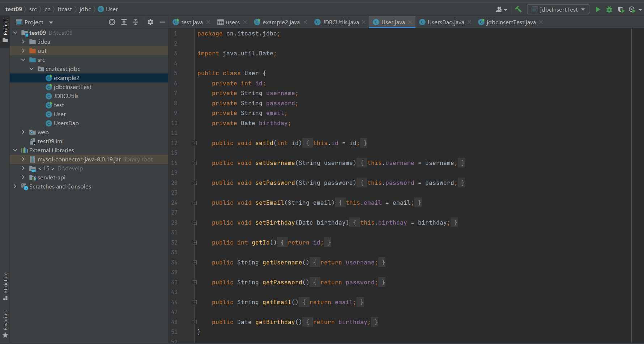Viewport: 644px width, 344px height.
Task: Switch to the users table tab
Action: (233, 22)
